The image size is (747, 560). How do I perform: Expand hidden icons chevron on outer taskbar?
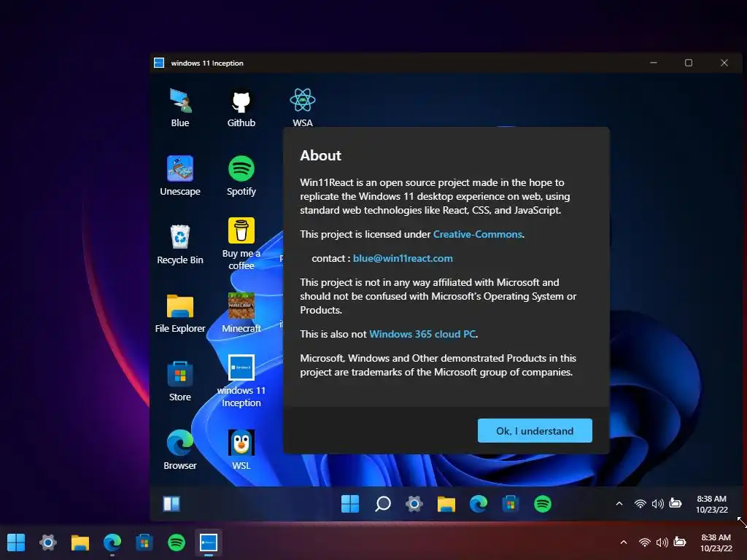coord(624,542)
